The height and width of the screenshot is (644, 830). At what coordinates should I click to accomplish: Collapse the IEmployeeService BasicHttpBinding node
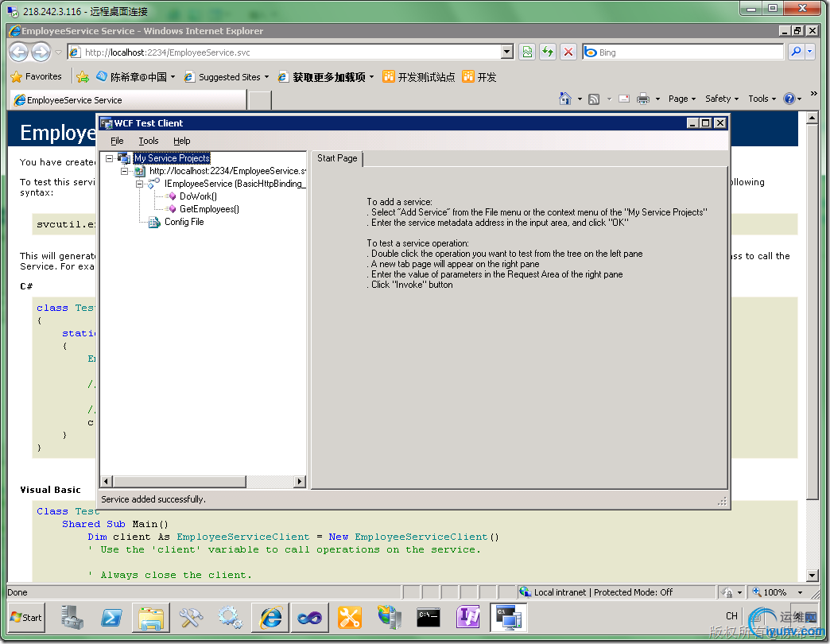[x=140, y=184]
